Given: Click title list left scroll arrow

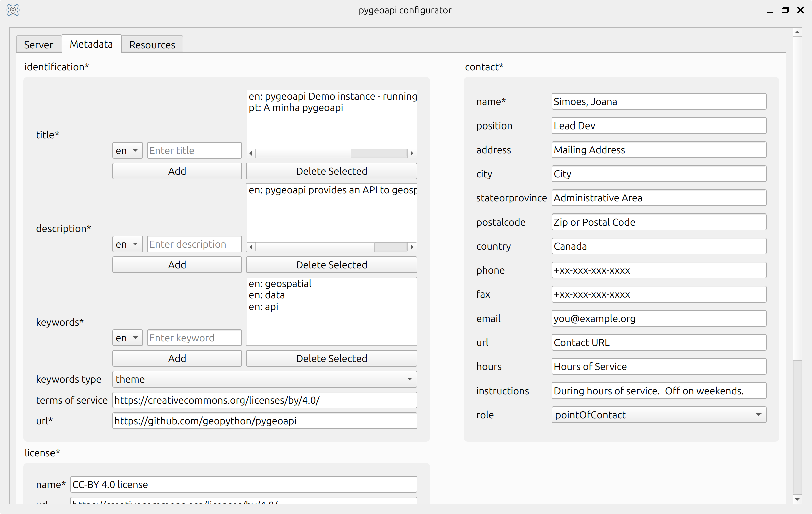Looking at the screenshot, I should pyautogui.click(x=251, y=153).
